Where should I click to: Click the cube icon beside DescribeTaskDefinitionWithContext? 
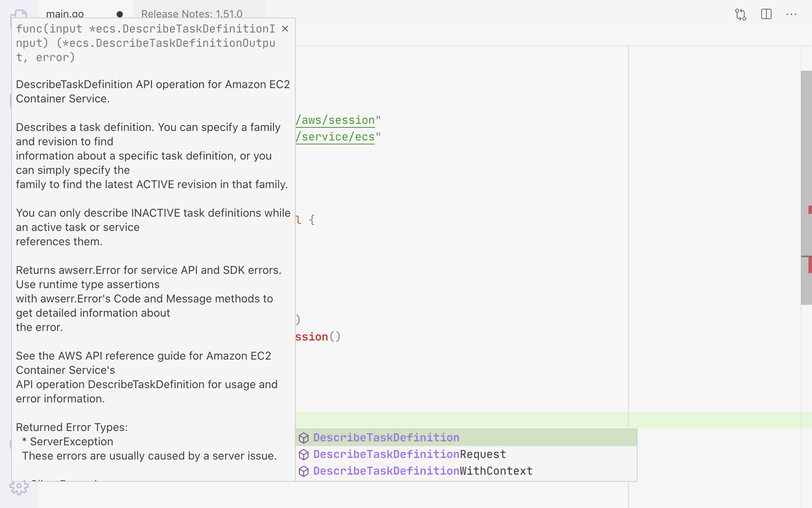coord(304,471)
